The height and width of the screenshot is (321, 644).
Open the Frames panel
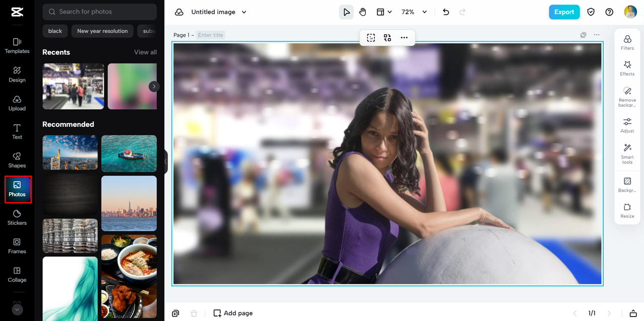(17, 246)
